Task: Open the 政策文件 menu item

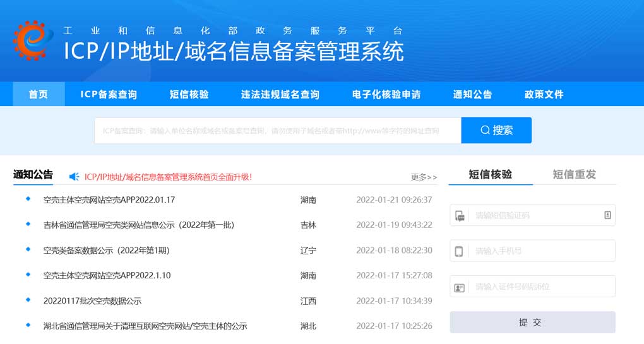Action: click(544, 94)
